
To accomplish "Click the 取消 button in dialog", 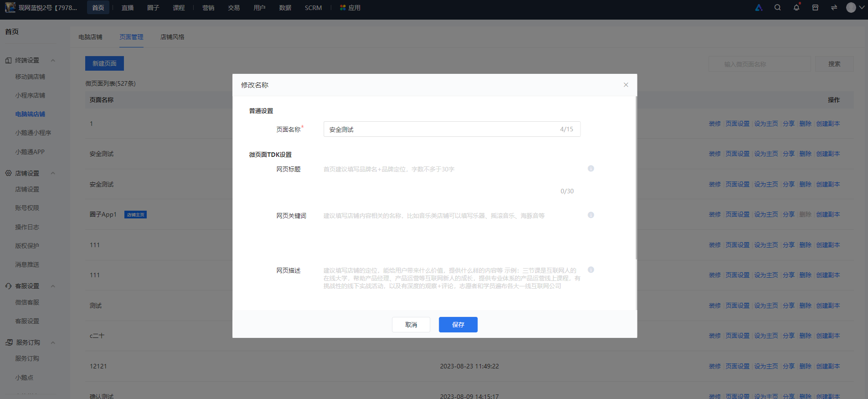I will (411, 325).
